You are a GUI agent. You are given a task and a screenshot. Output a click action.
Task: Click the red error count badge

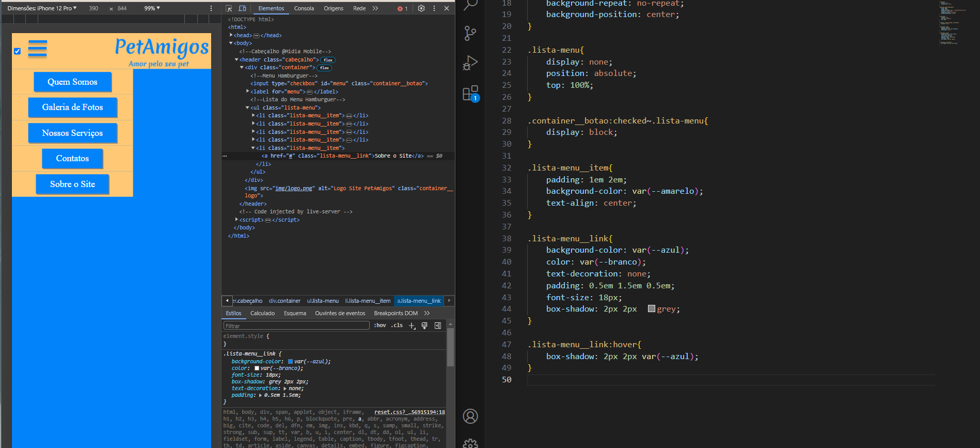403,8
